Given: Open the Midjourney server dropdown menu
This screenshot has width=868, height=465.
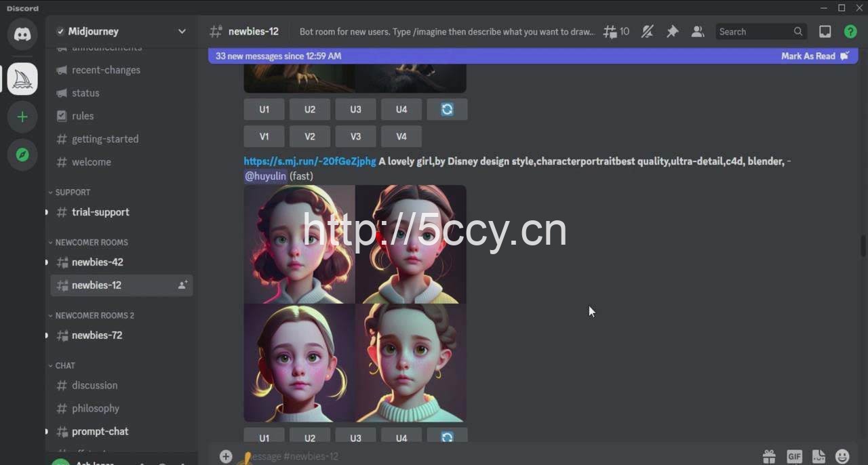Looking at the screenshot, I should tap(181, 31).
